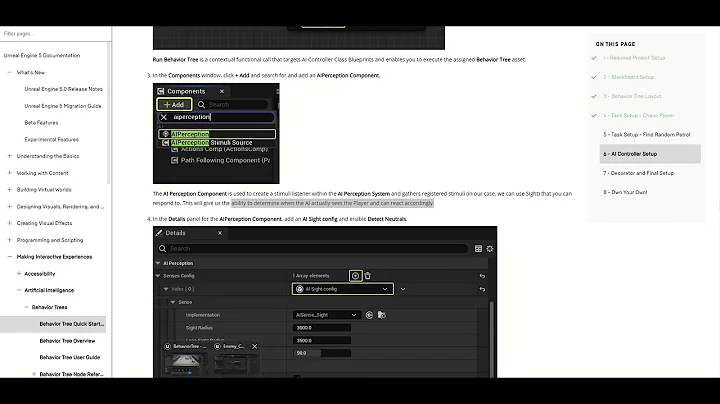The width and height of the screenshot is (720, 404).
Task: Click the Filter pages input field
Action: point(55,34)
